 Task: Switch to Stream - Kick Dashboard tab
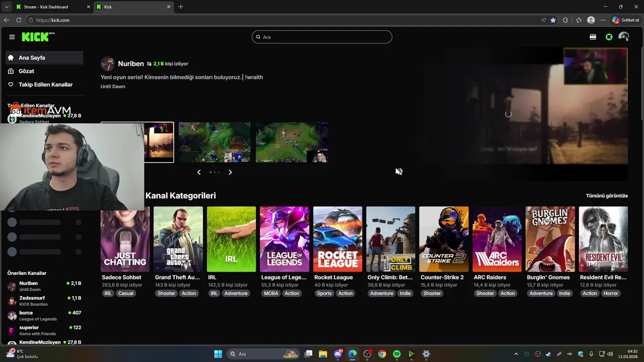52,7
